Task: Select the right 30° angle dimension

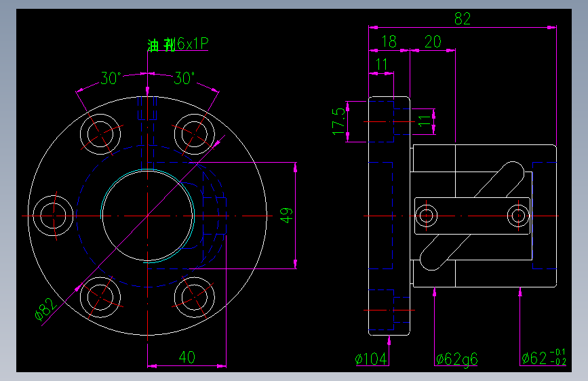Action: pyautogui.click(x=184, y=79)
